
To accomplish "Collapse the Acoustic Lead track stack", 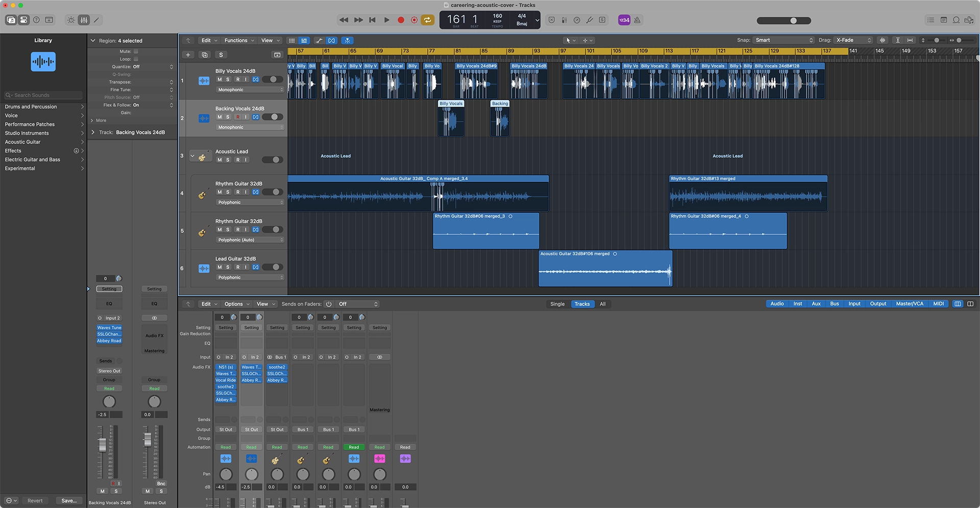I will coord(192,156).
